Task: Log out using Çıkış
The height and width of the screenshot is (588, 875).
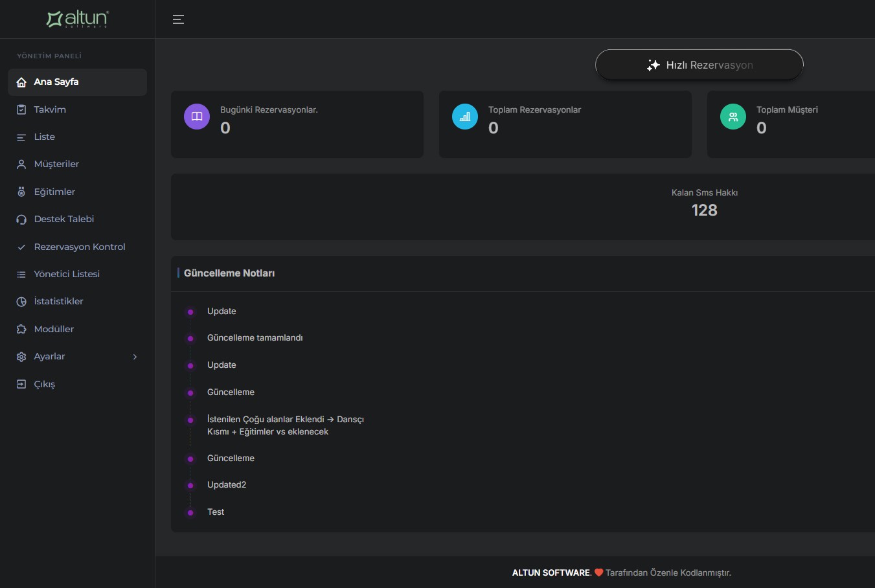Action: (x=44, y=384)
